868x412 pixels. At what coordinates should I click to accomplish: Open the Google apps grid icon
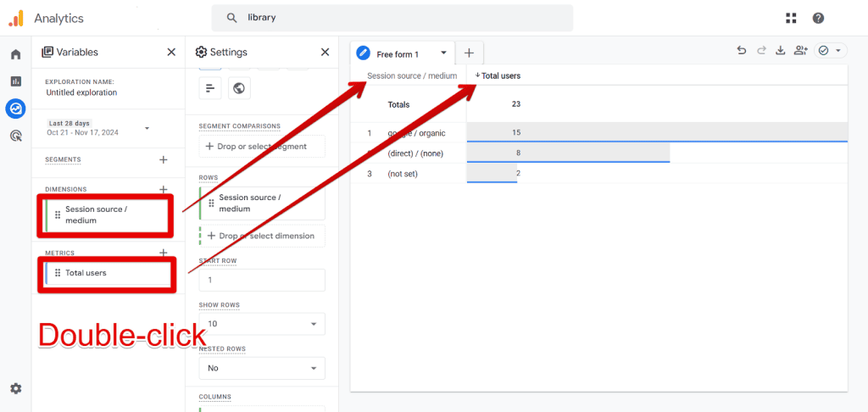[x=791, y=19]
